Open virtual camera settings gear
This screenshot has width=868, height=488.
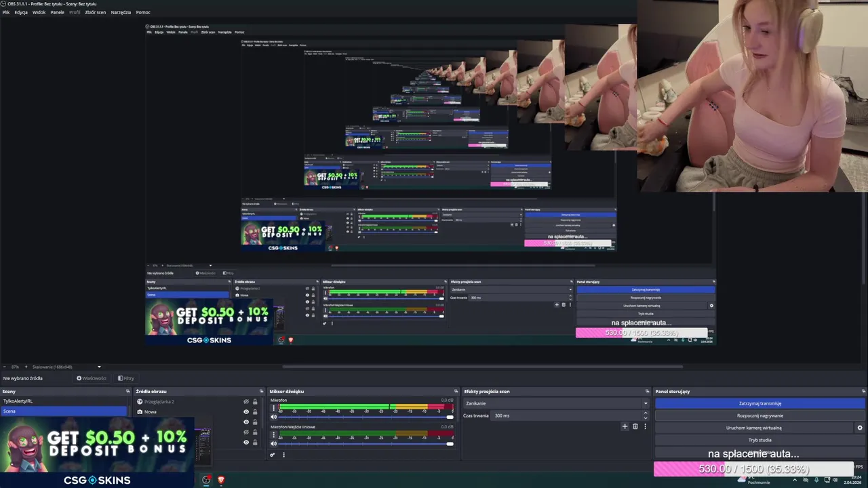click(x=860, y=428)
